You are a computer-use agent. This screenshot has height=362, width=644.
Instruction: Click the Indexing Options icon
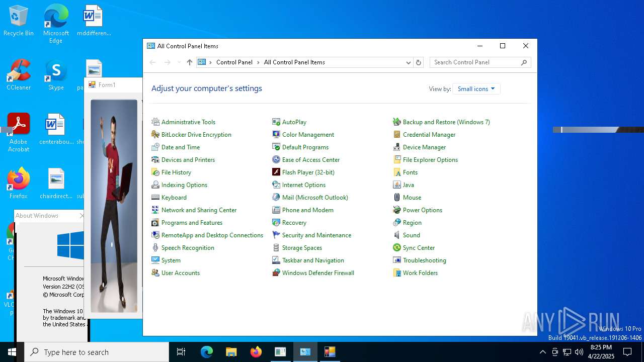155,185
